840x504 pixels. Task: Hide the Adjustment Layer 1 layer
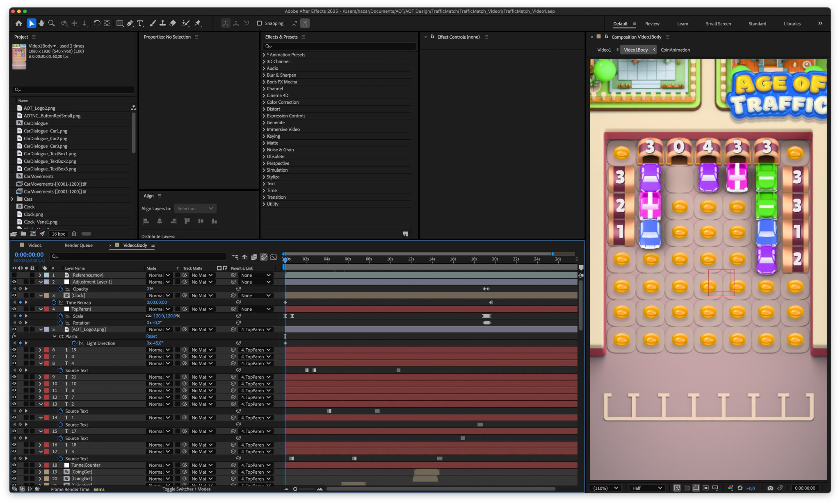pos(14,282)
